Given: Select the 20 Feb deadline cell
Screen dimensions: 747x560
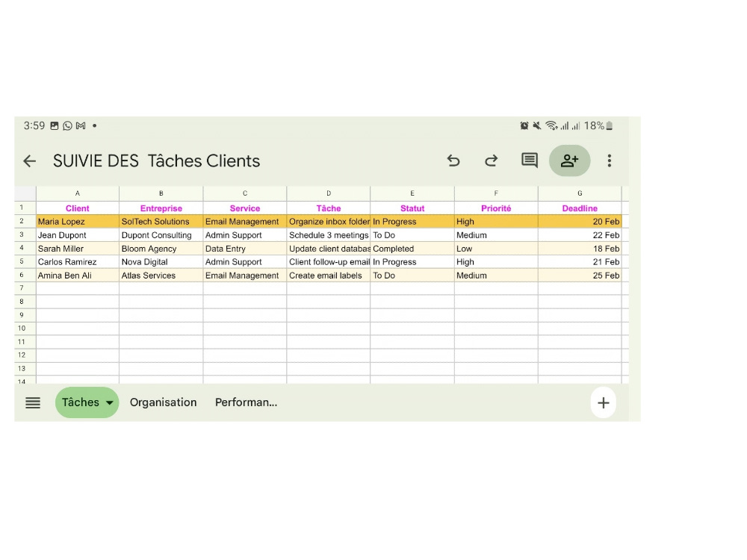Looking at the screenshot, I should tap(580, 222).
